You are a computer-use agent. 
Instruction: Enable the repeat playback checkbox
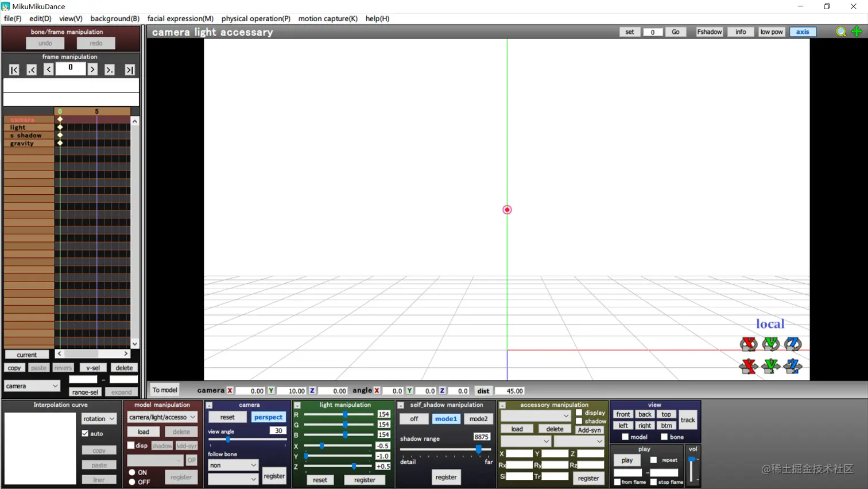coord(653,460)
